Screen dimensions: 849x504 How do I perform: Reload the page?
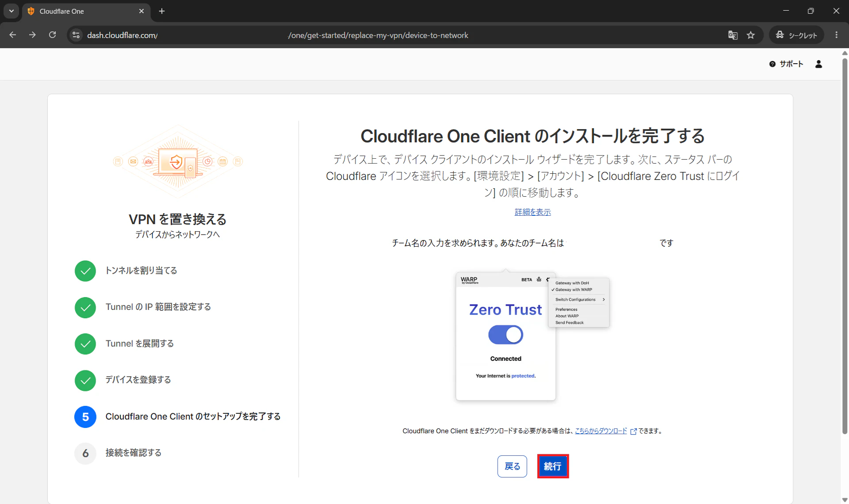click(52, 35)
